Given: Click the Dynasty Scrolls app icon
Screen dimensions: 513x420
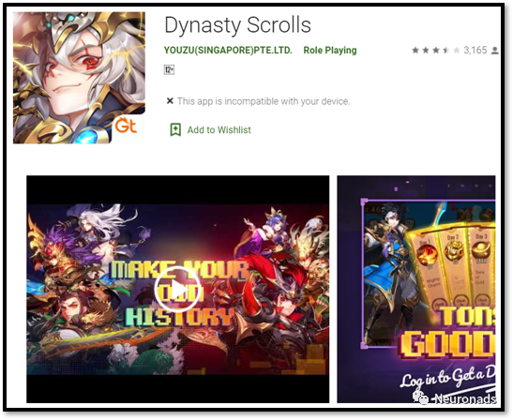Looking at the screenshot, I should [x=79, y=78].
